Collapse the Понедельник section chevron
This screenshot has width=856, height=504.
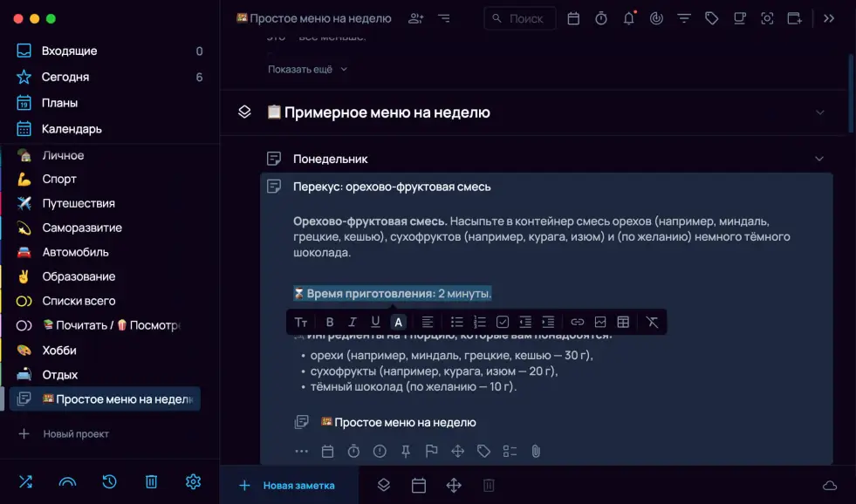(818, 159)
